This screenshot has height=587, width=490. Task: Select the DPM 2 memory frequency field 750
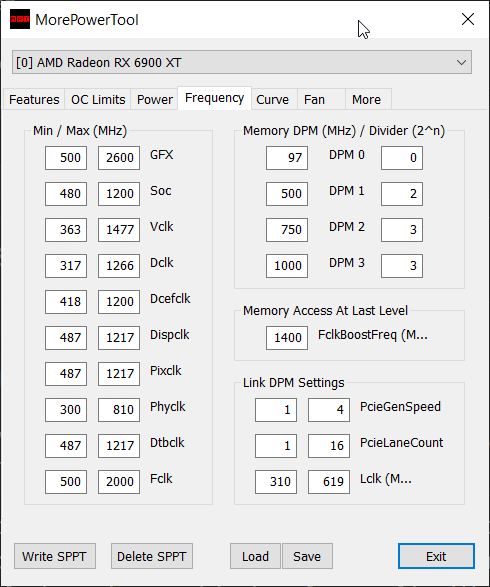(x=287, y=229)
